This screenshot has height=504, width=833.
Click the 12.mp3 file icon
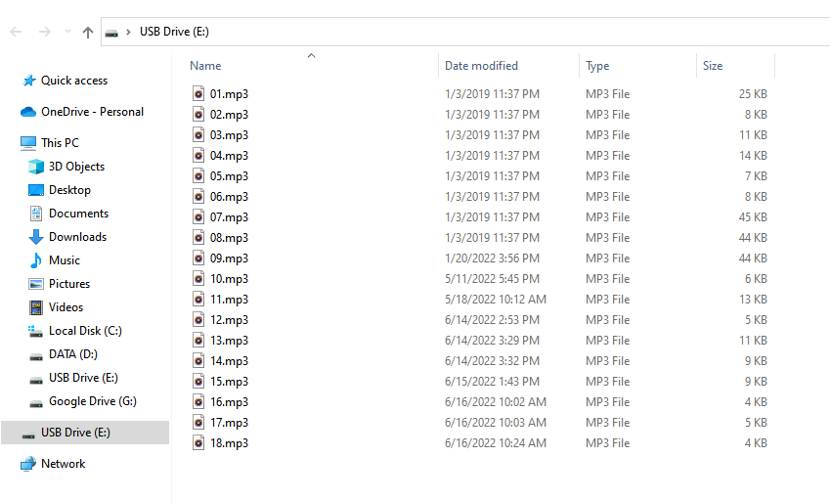[x=198, y=320]
